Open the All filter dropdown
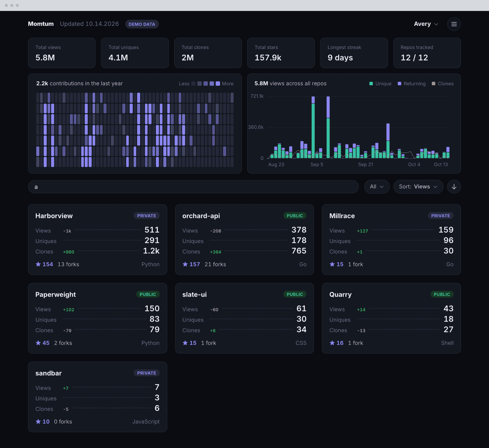Screen dimensions: 489x448 377,187
